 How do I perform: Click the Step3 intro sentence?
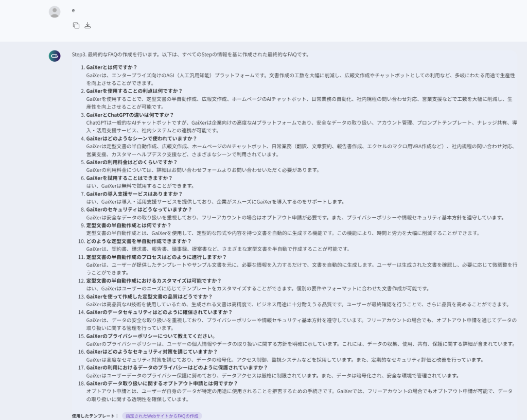pos(190,54)
